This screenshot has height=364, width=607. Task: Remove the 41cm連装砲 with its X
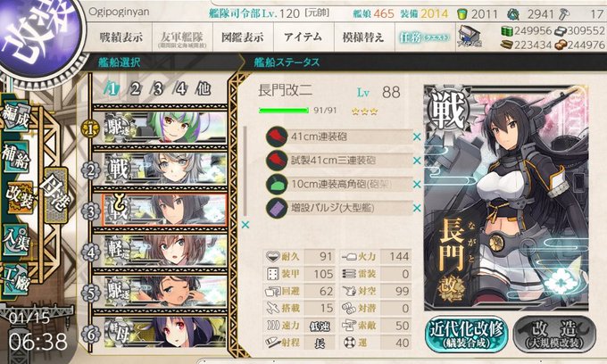[x=417, y=136]
